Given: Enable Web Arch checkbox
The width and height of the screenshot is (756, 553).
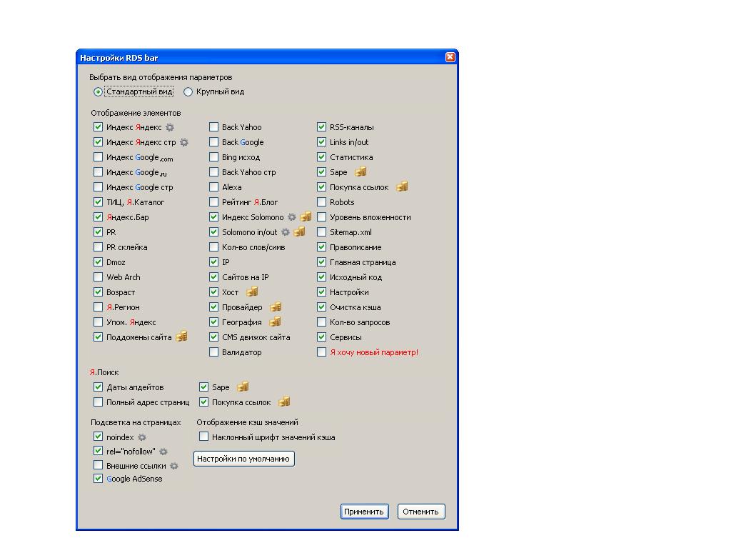Looking at the screenshot, I should [x=98, y=277].
